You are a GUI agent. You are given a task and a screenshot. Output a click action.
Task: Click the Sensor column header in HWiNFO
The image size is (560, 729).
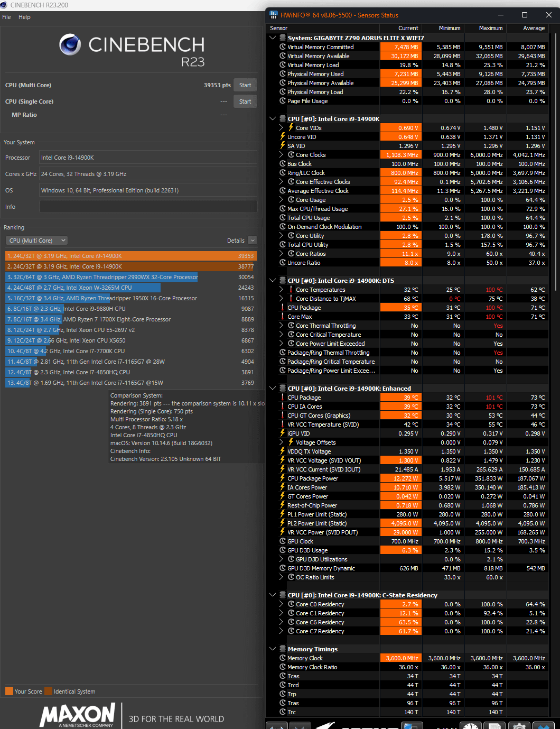pos(323,28)
